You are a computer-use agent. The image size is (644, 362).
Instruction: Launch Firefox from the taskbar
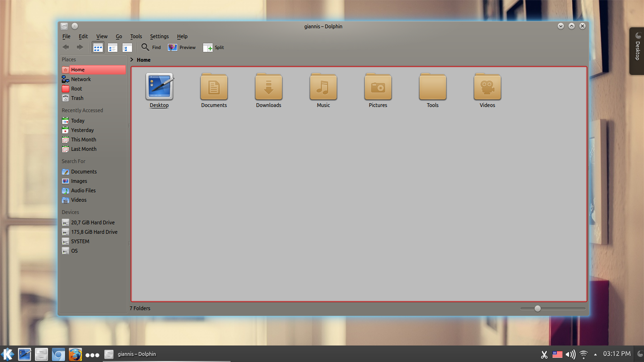75,354
